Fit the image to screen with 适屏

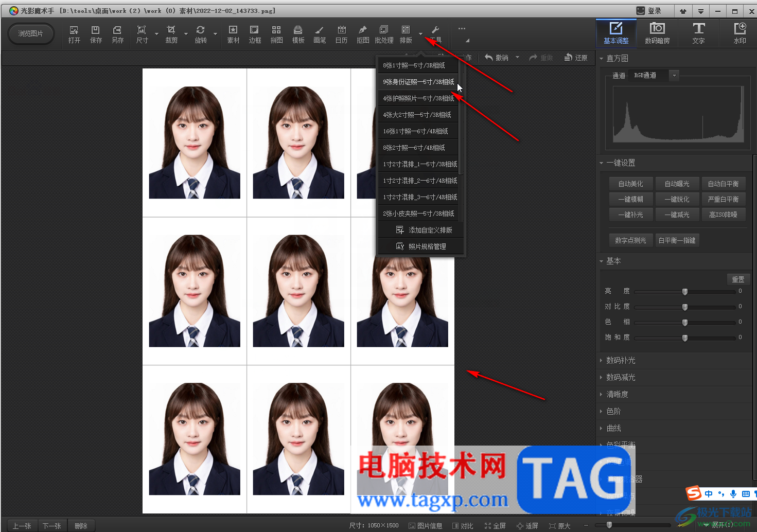point(527,526)
